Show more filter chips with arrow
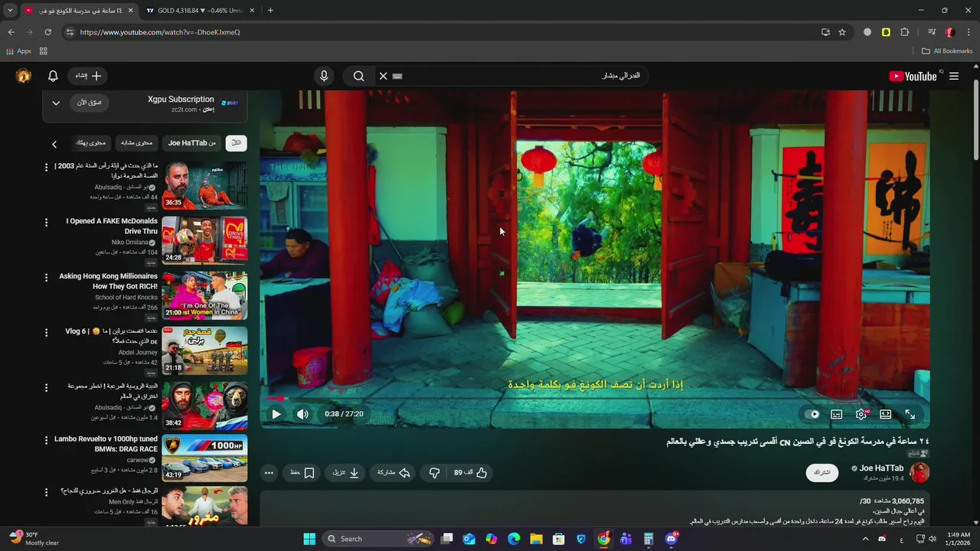Screen dimensions: 980x551 pyautogui.click(x=54, y=144)
